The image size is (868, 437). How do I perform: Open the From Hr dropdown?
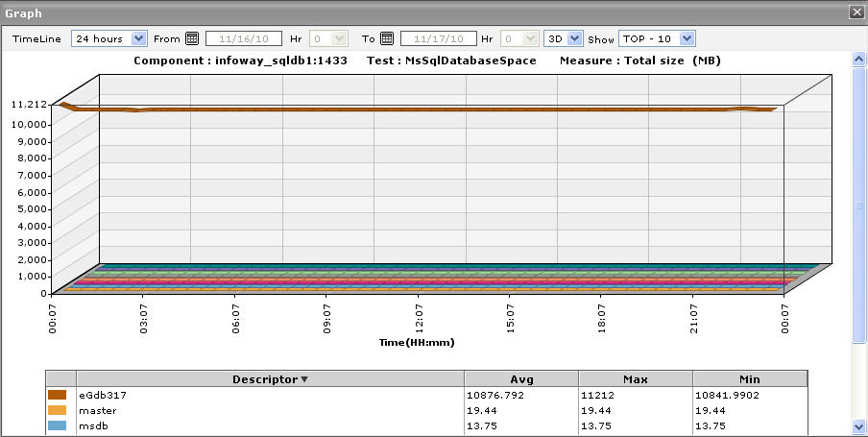328,38
